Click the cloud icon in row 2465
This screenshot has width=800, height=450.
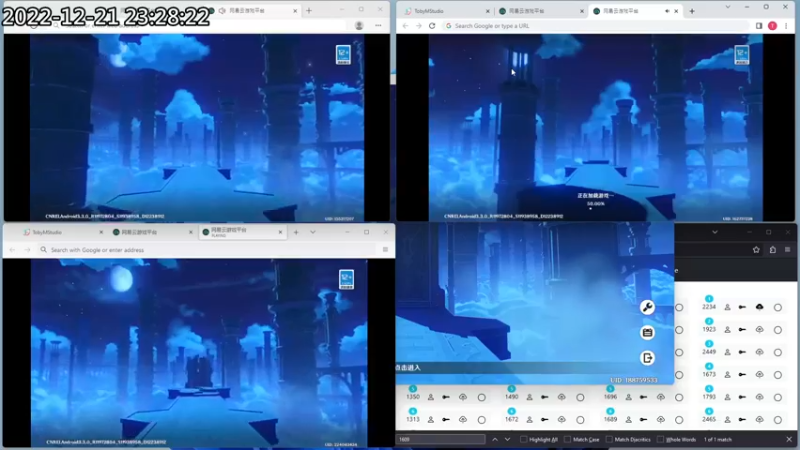point(760,419)
